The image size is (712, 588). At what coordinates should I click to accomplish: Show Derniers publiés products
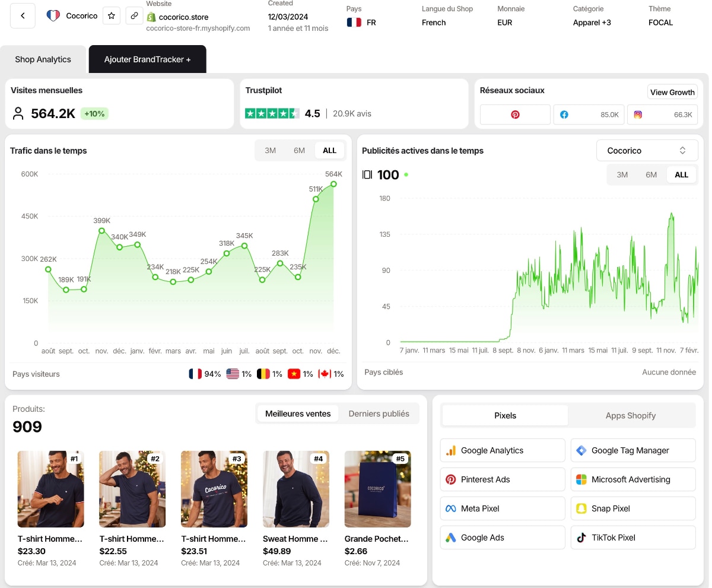coord(379,414)
